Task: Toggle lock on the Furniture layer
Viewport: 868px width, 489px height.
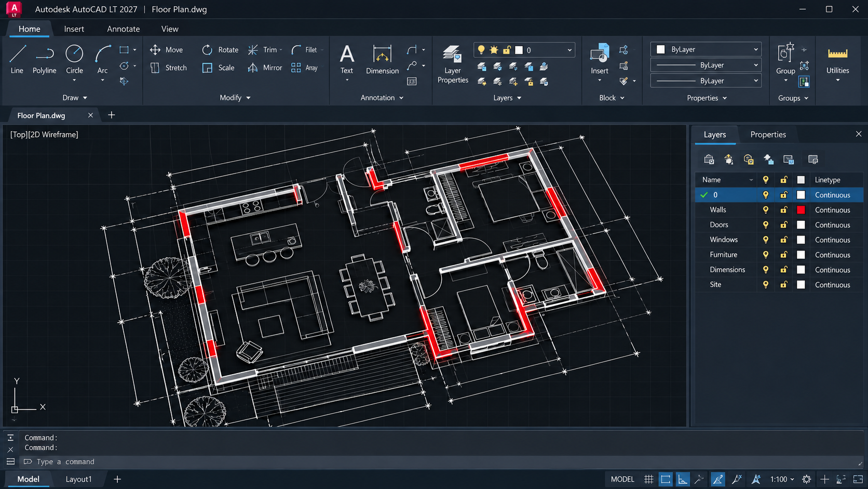Action: point(784,255)
